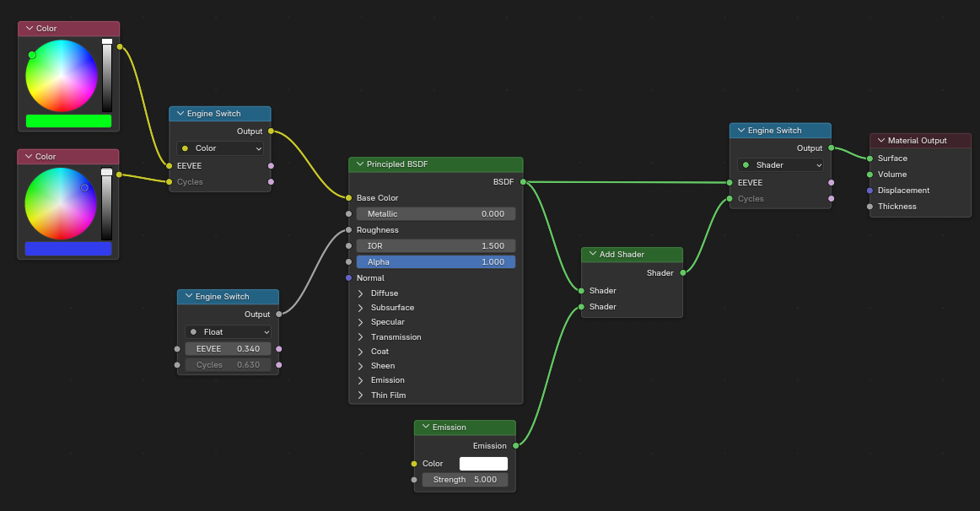Open the Float type dropdown in Engine Switch
The height and width of the screenshot is (511, 980).
click(228, 331)
